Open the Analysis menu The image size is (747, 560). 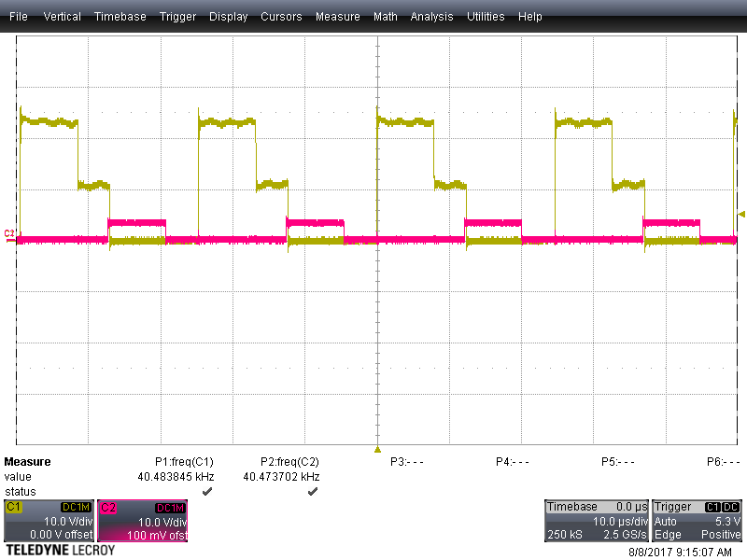click(x=431, y=17)
